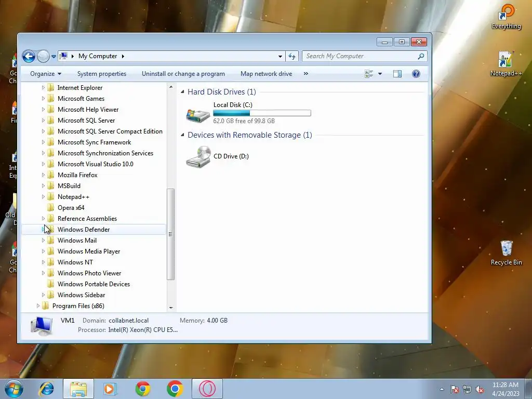Expand the Microsoft Games folder
532x399 pixels.
click(x=43, y=98)
